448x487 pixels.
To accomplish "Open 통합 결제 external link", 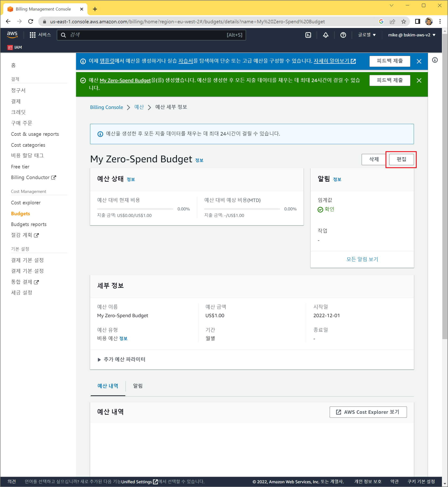I will [25, 282].
